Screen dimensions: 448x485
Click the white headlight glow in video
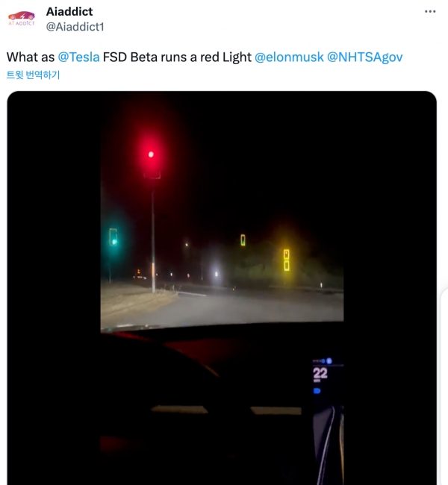(216, 273)
